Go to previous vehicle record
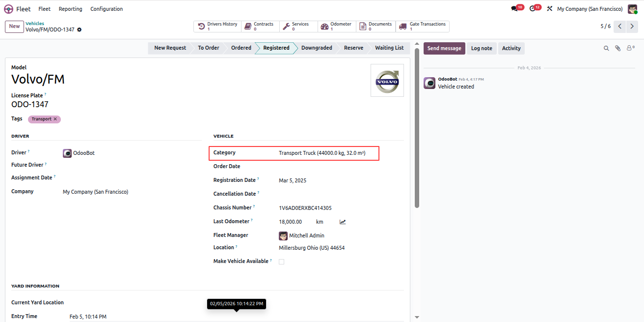 (x=620, y=27)
